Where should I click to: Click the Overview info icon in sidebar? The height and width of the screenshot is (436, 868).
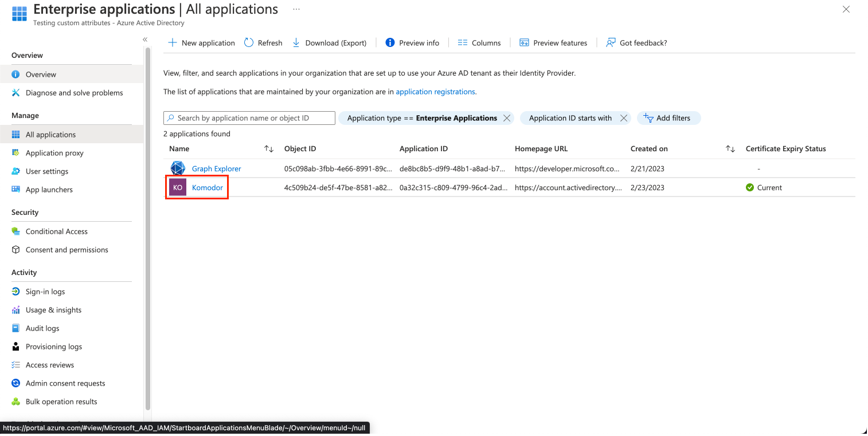click(x=16, y=74)
